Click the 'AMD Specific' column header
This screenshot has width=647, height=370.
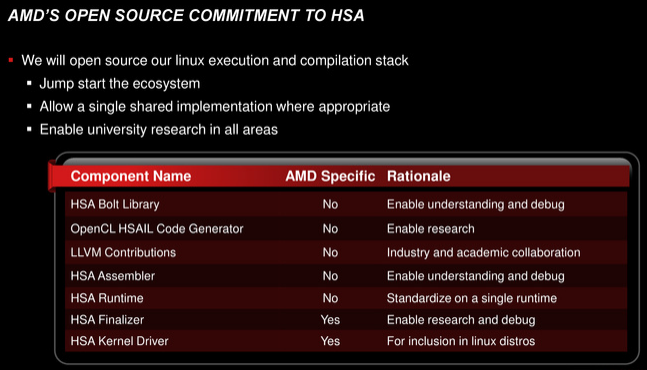(330, 177)
